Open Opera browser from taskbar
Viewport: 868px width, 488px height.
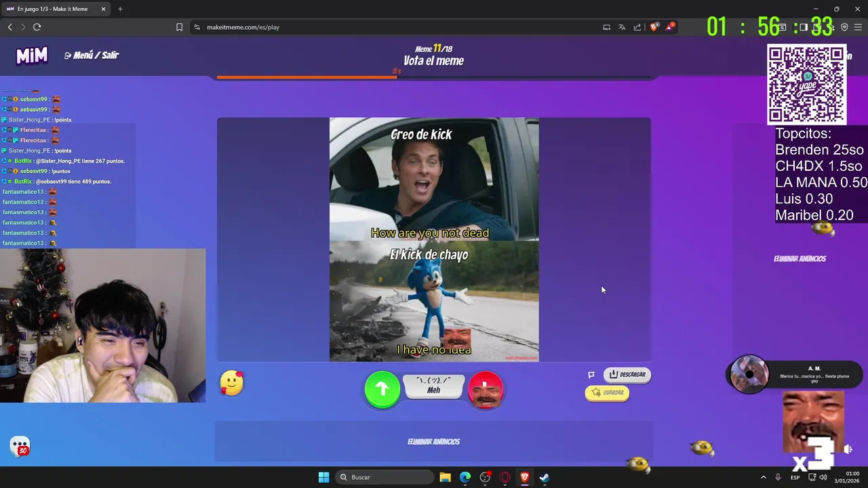[x=505, y=477]
